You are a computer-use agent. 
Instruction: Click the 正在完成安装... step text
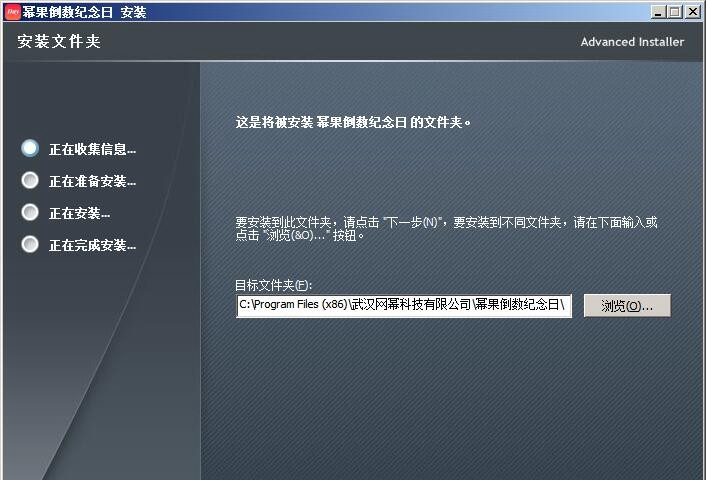(92, 245)
